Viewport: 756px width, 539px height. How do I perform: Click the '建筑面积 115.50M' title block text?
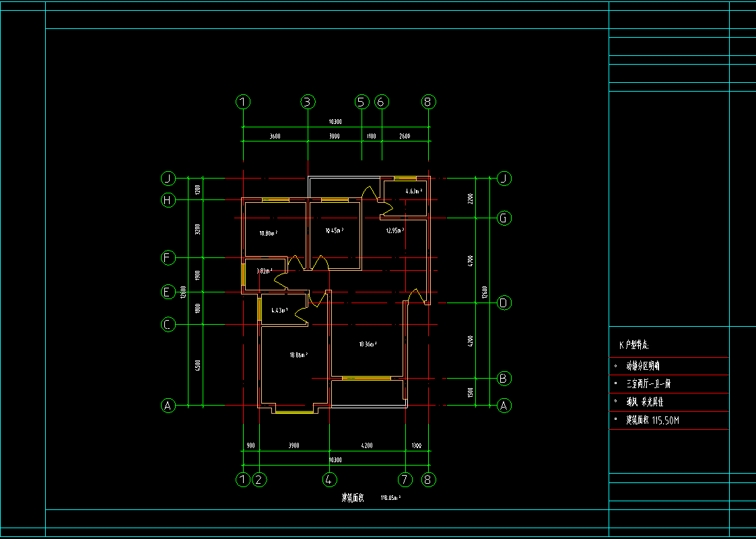(653, 420)
